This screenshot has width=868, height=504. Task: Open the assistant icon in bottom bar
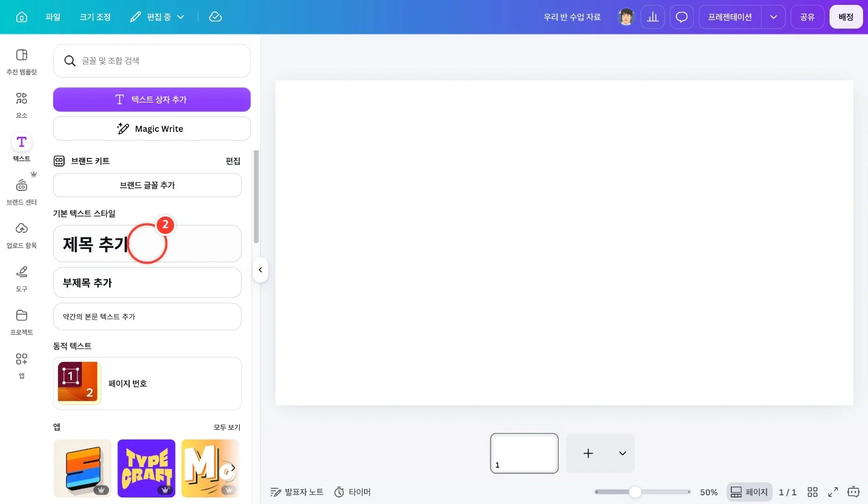pos(853,492)
